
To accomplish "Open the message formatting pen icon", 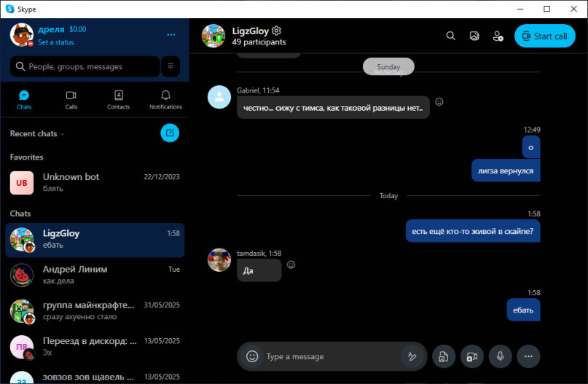I will [x=412, y=356].
